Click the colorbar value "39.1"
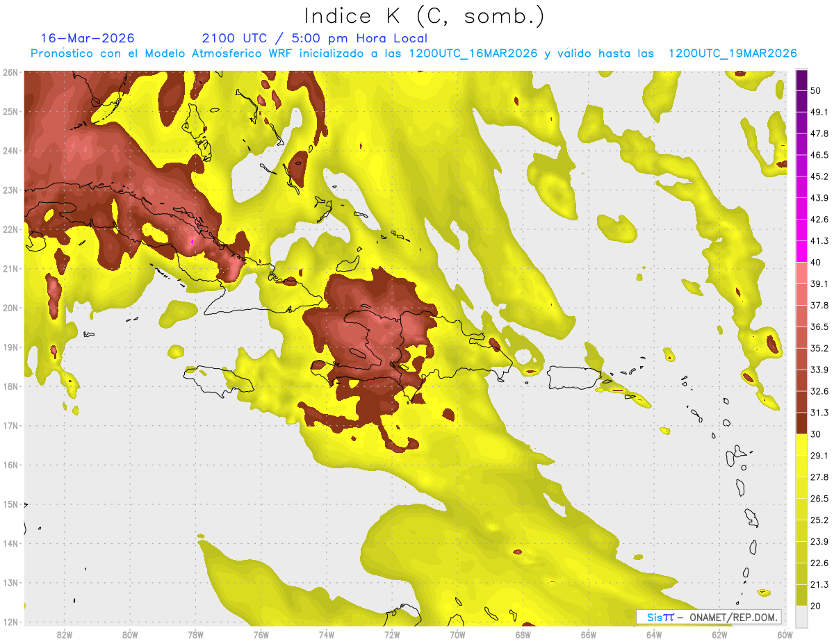 819,283
